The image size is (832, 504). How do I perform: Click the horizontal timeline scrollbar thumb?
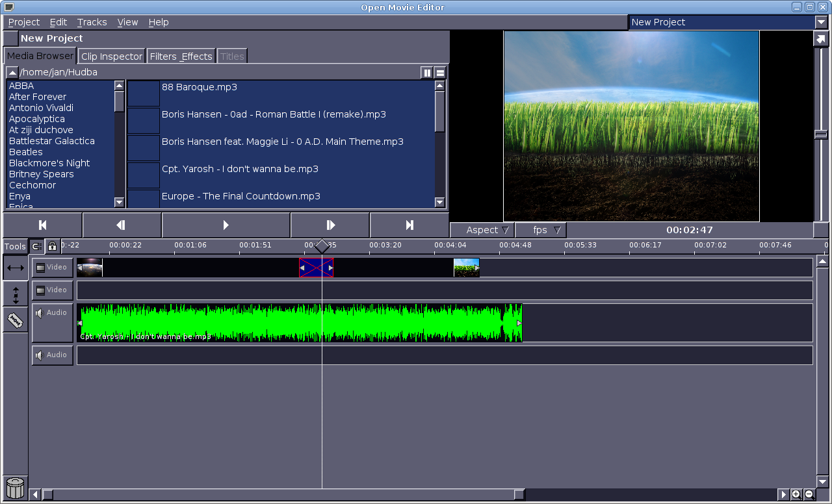[x=284, y=495]
